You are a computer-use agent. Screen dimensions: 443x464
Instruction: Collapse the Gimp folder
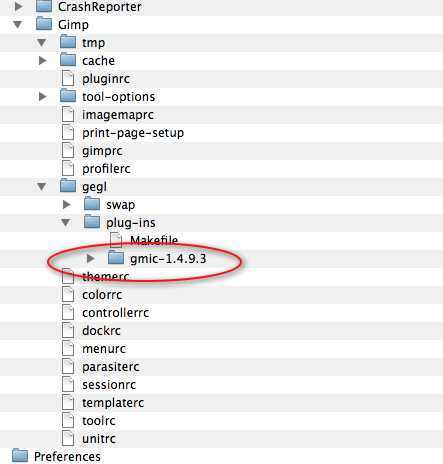pyautogui.click(x=17, y=25)
